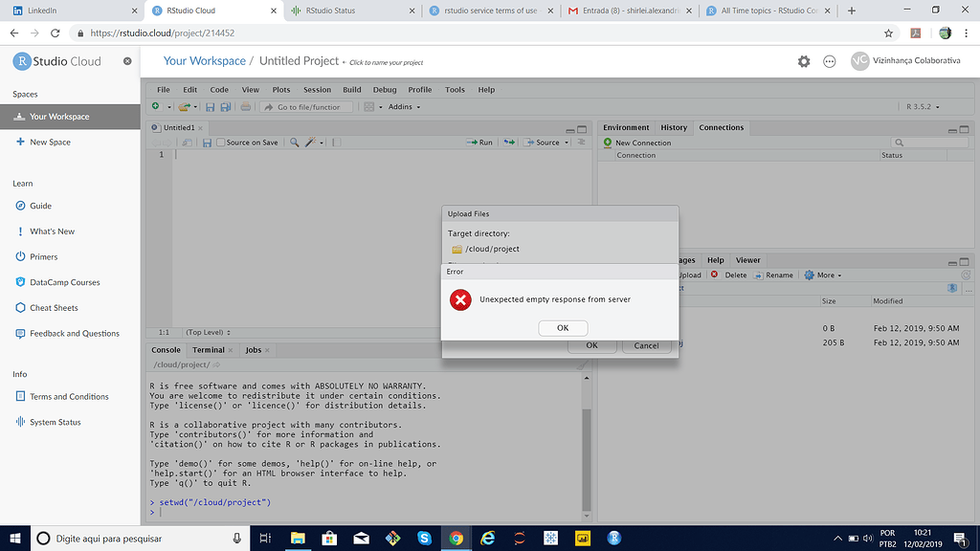Click the taskbar microphone search icon
This screenshot has width=980, height=551.
(237, 538)
